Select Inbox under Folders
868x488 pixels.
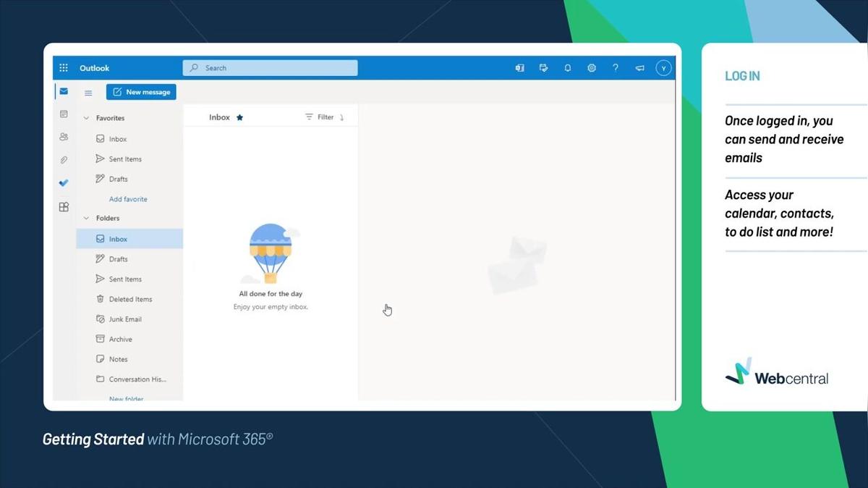click(x=129, y=239)
